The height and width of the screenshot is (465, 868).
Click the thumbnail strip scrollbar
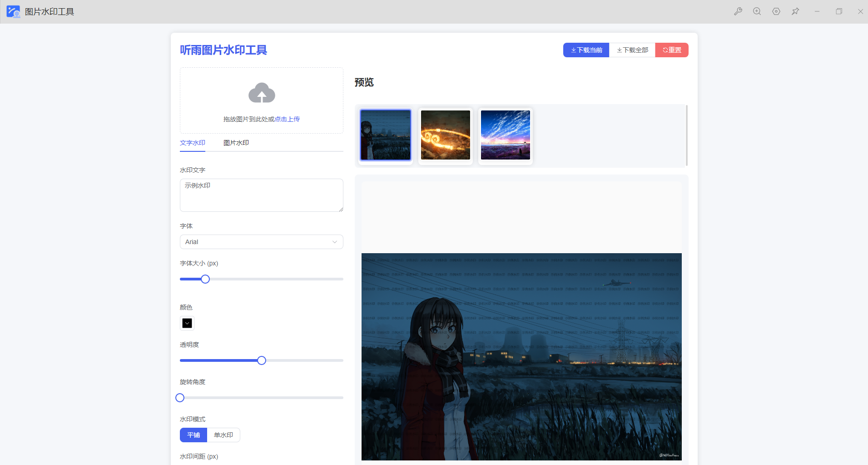tap(687, 135)
